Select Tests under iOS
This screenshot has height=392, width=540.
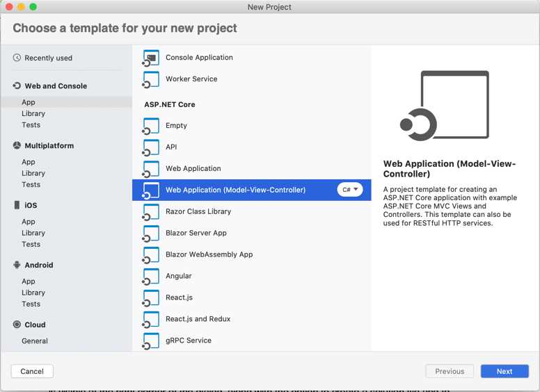click(x=31, y=244)
